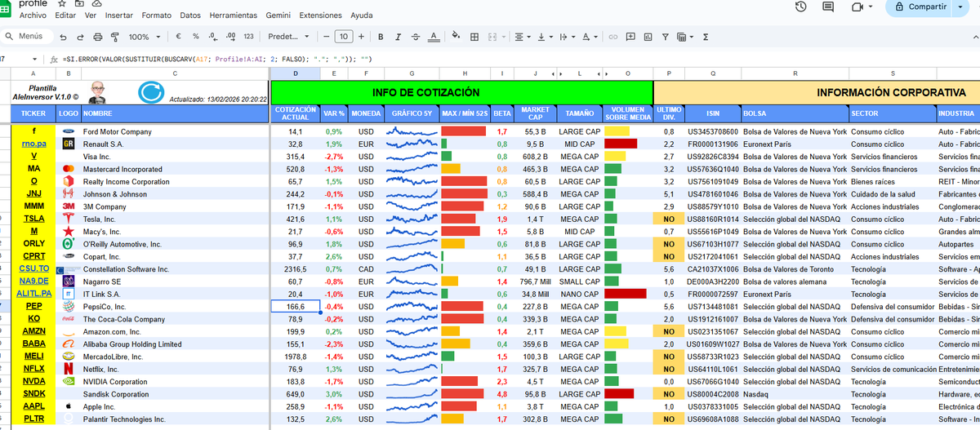Open horizontal align dropdown
The height and width of the screenshot is (430, 980).
point(522,37)
